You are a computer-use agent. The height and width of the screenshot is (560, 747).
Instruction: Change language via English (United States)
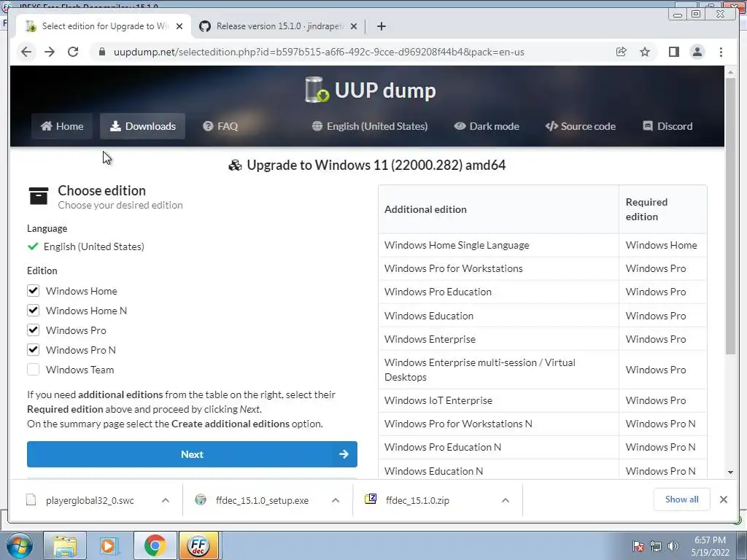click(370, 126)
